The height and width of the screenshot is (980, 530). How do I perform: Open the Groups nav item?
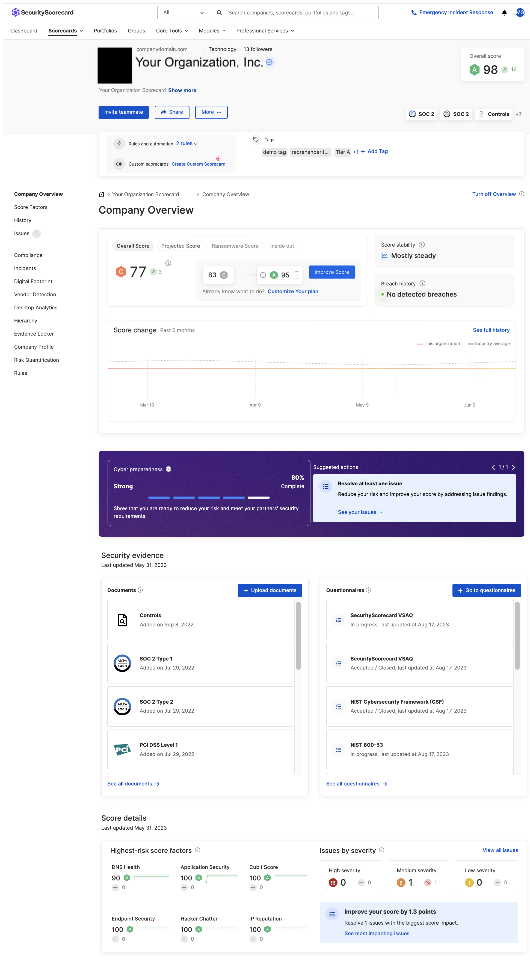tap(136, 31)
